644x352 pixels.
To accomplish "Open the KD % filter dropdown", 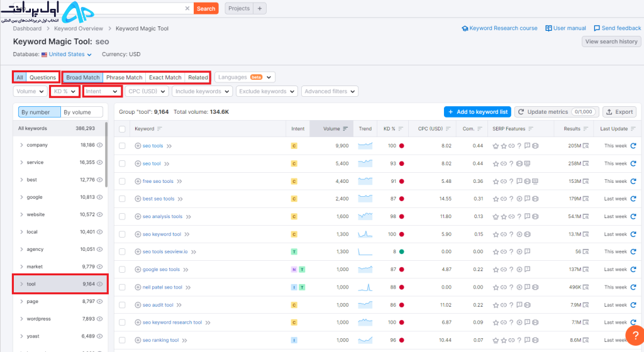I will [x=65, y=91].
